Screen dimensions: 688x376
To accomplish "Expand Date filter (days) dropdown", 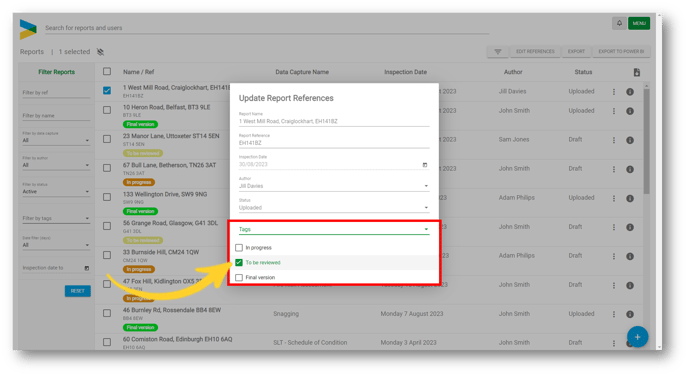I will point(56,243).
